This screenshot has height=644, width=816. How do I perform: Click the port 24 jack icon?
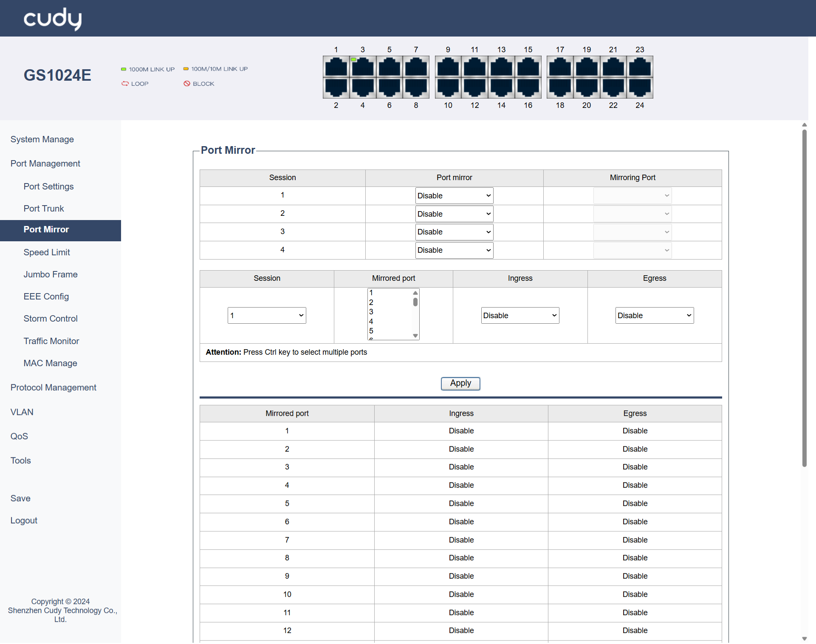[x=640, y=88]
